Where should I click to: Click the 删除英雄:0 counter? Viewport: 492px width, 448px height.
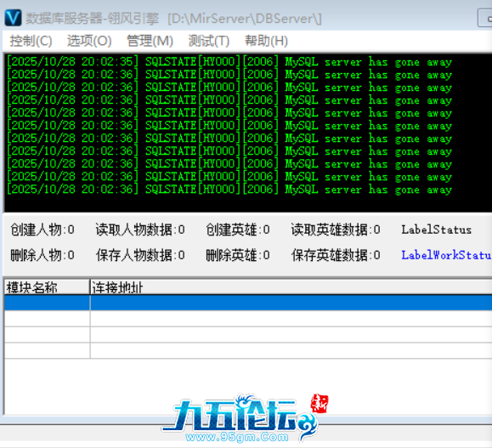[238, 255]
